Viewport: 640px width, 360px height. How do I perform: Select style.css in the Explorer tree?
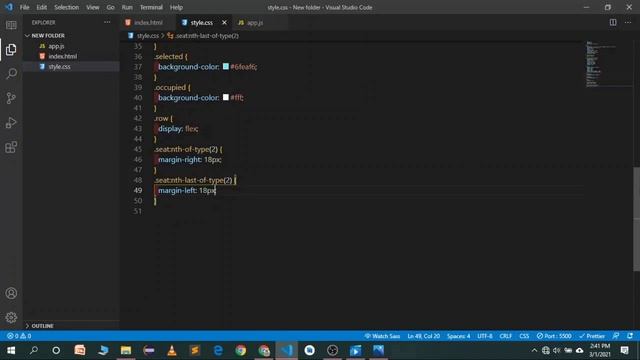point(60,67)
